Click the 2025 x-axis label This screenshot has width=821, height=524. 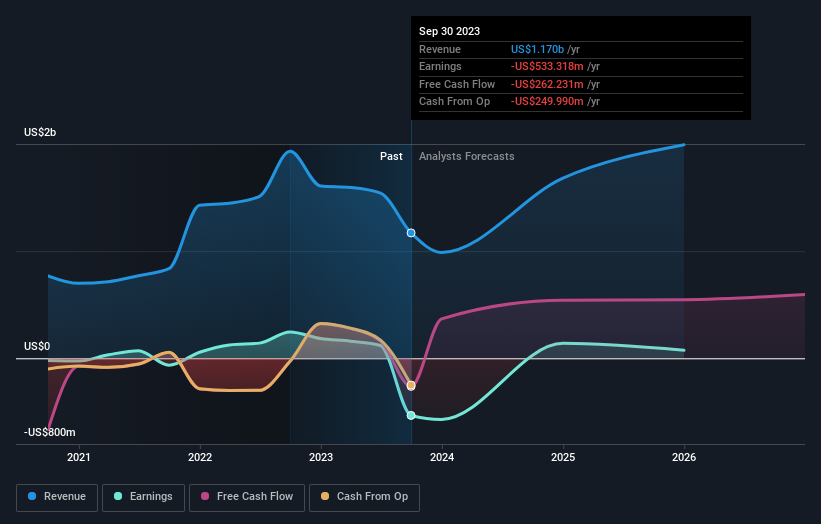tap(563, 458)
